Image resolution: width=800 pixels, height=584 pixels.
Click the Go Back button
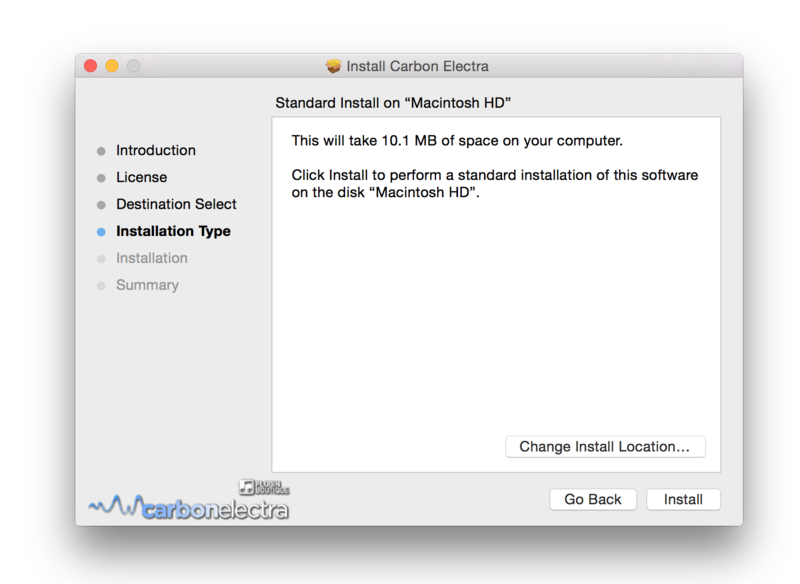click(x=593, y=499)
